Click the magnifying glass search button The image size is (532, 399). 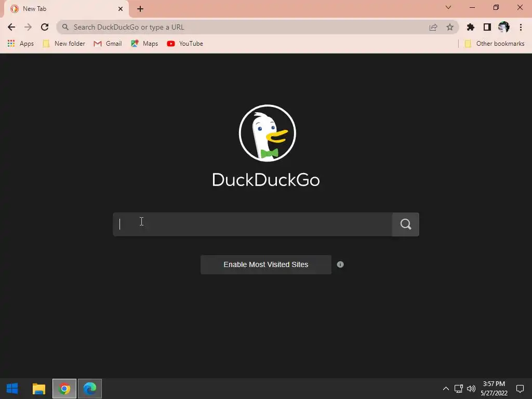pos(406,224)
